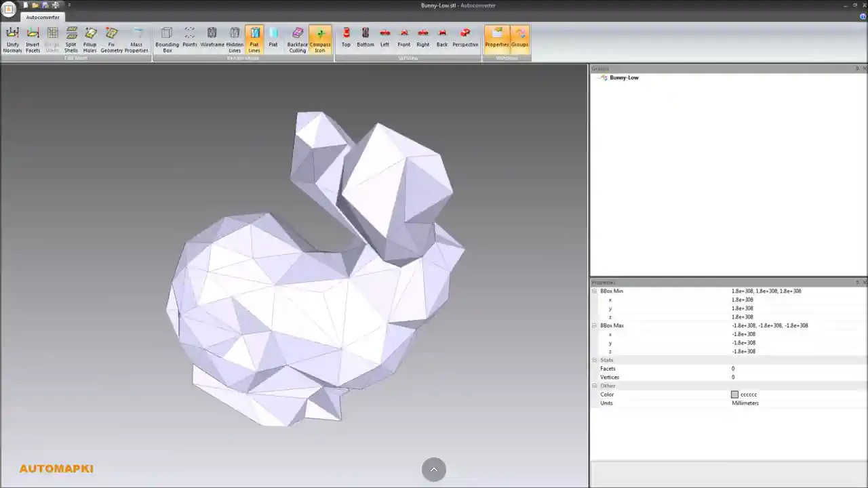Select the Invert Facets tool
This screenshot has height=488, width=868.
[x=33, y=39]
